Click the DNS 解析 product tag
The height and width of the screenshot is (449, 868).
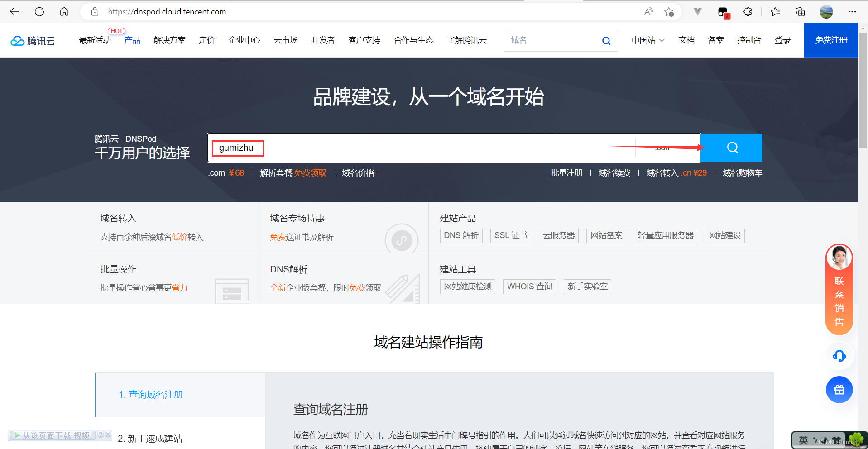click(x=461, y=235)
